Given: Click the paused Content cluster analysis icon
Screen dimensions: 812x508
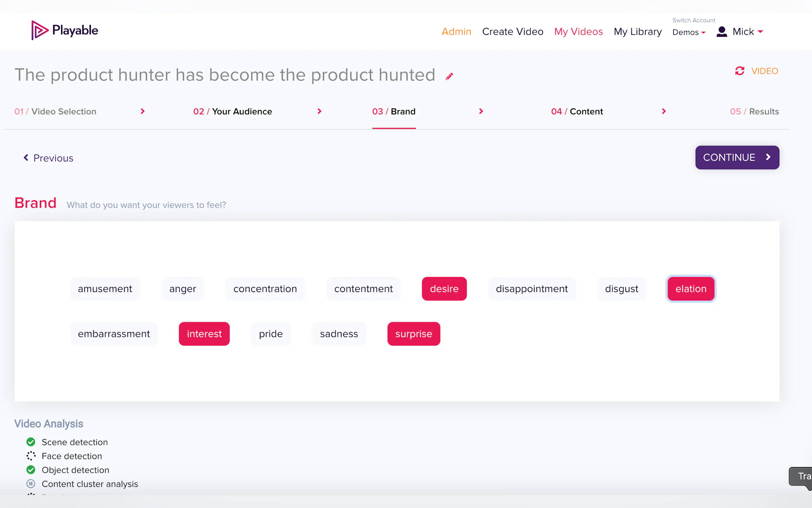Looking at the screenshot, I should 31,484.
